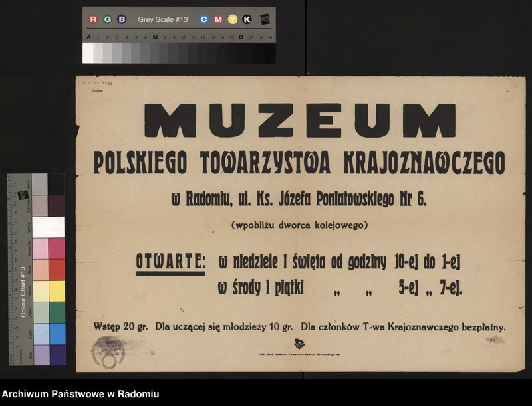The image size is (532, 406).
Task: Click the M marker in the grey scale row
Action: 156,35
